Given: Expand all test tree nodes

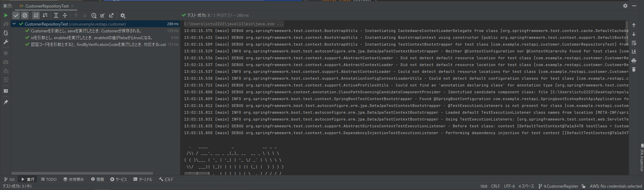Looking at the screenshot, I should [56, 15].
